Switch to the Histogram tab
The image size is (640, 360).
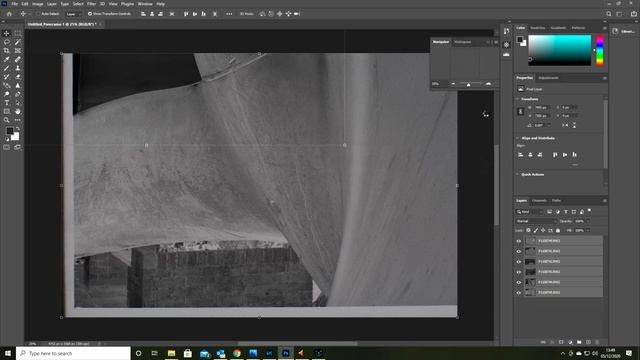coord(462,42)
